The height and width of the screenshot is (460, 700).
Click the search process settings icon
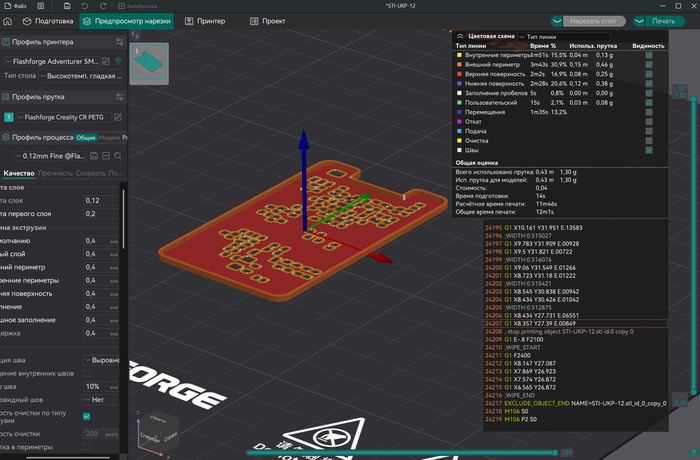coord(119,156)
